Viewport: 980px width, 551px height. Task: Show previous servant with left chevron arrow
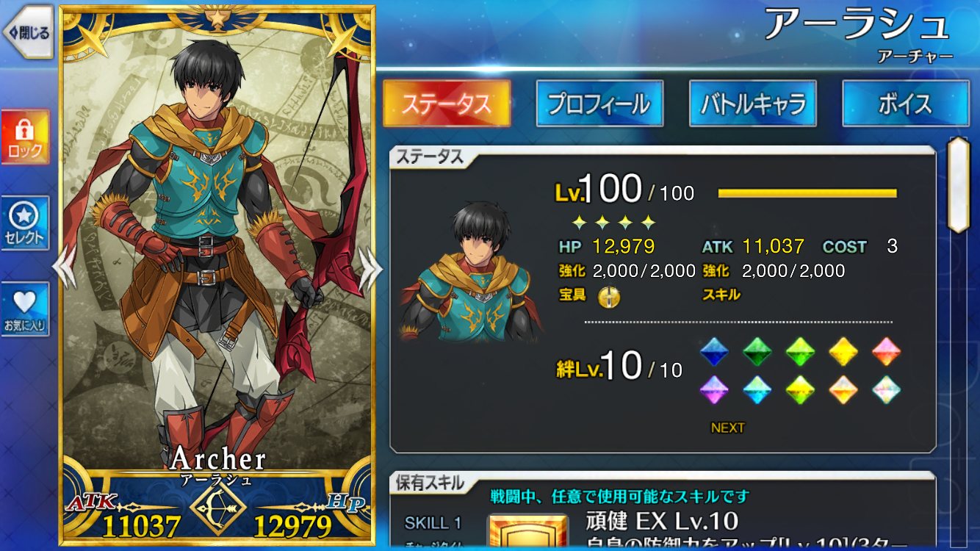click(64, 267)
